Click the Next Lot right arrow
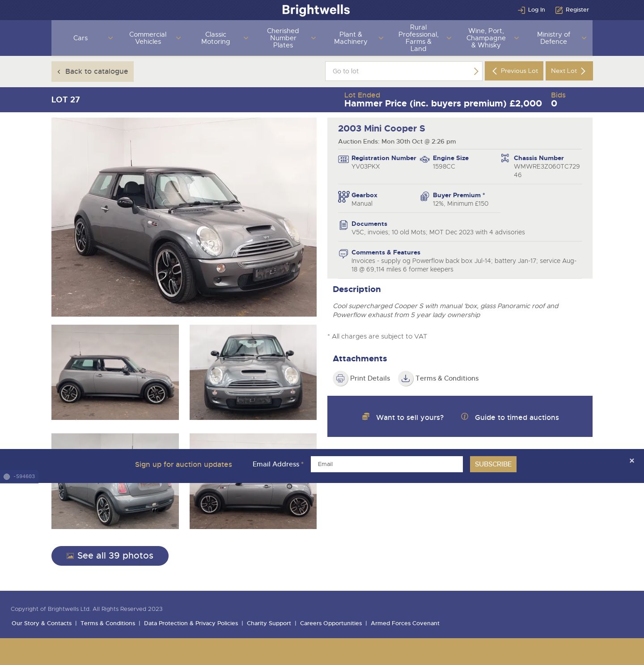 point(583,71)
